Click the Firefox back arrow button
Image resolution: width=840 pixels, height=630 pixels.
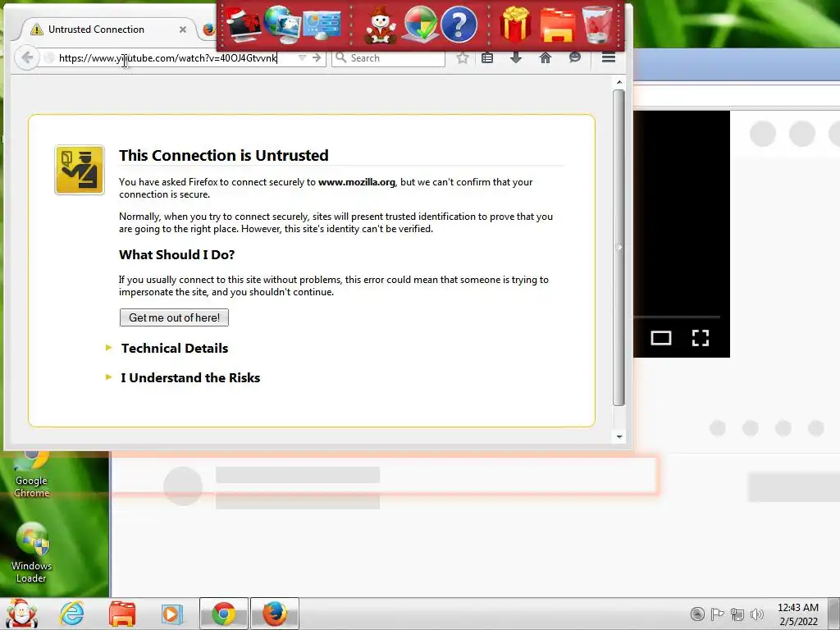pos(27,58)
